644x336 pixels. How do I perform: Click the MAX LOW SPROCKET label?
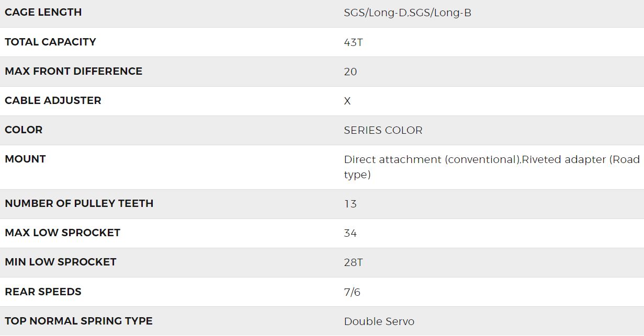pos(62,233)
